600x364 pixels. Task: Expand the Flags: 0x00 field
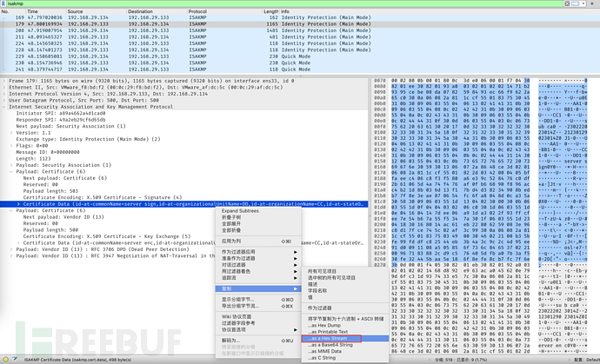tap(11, 146)
